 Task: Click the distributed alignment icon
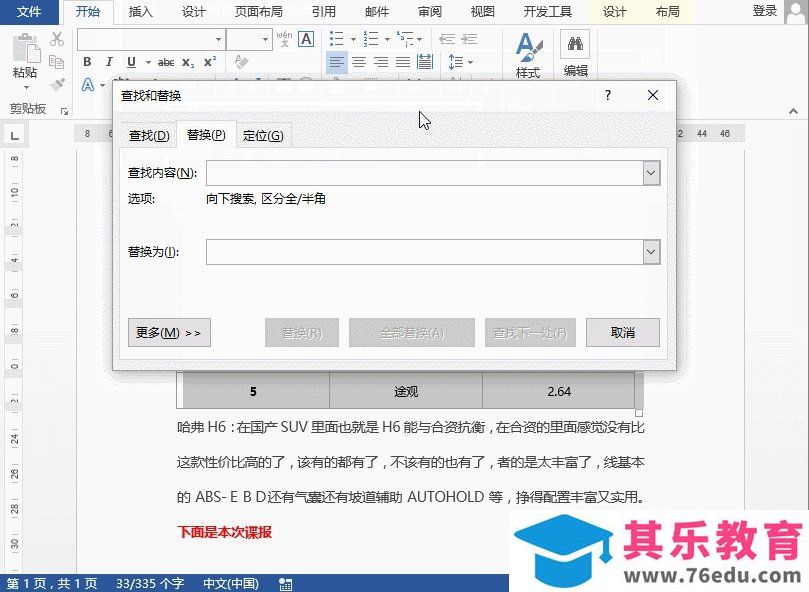[425, 62]
